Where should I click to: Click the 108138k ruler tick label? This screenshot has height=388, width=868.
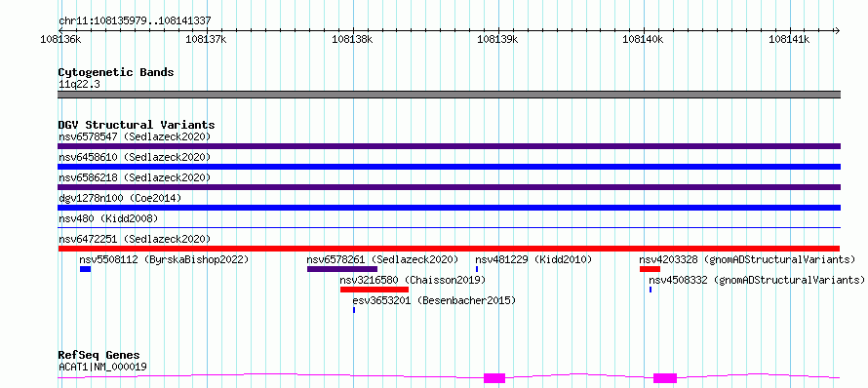(352, 39)
